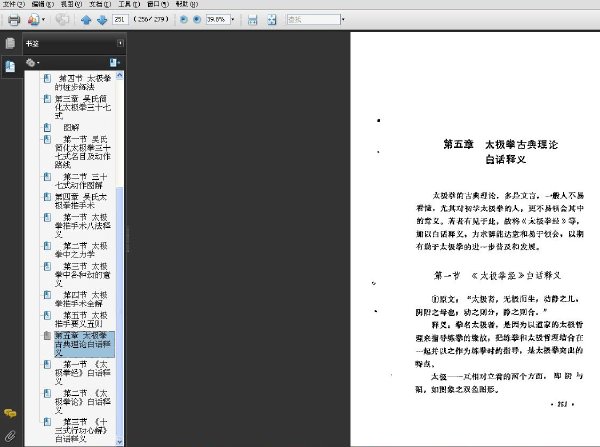
Task: Open the 编辑 (Edit) menu
Action: point(42,4)
